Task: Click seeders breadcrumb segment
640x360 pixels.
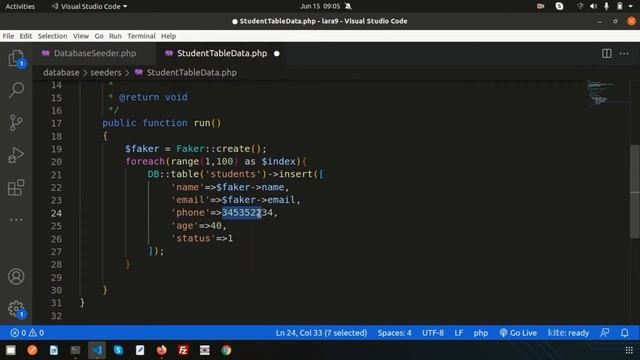Action: point(106,72)
